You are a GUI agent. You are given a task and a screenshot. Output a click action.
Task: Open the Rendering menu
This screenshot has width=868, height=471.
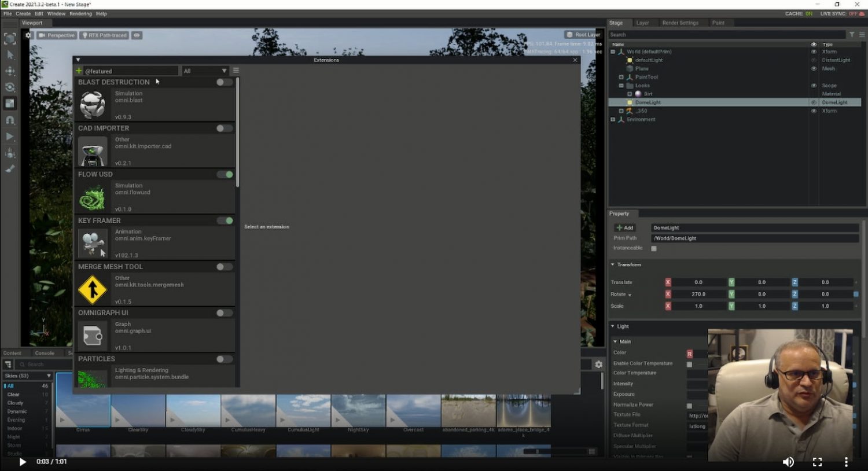80,13
